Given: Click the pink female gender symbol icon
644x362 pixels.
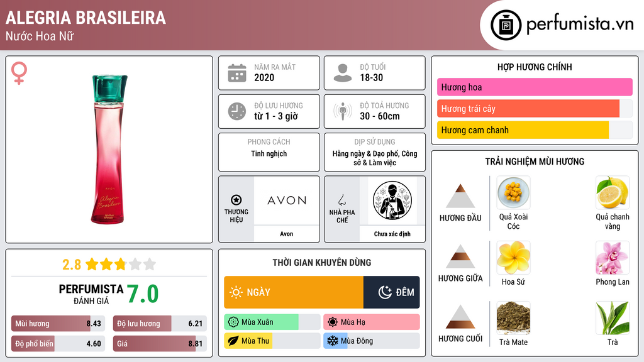Looking at the screenshot, I should coord(19,73).
